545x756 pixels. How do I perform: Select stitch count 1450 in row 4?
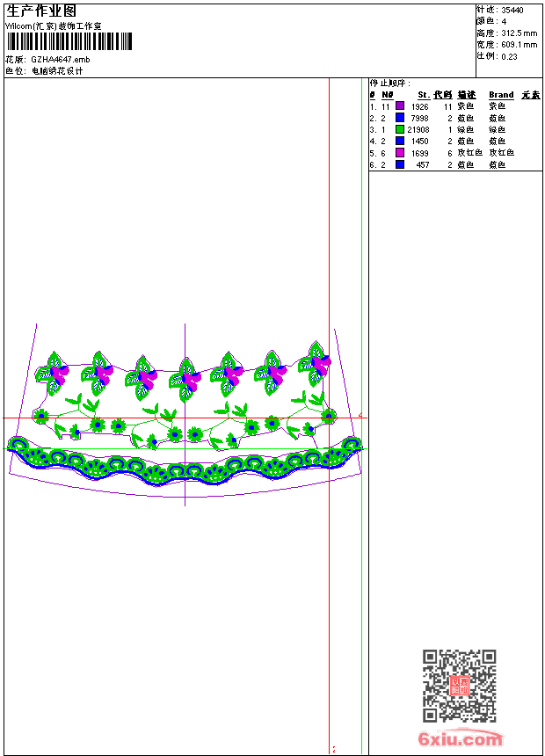(419, 142)
